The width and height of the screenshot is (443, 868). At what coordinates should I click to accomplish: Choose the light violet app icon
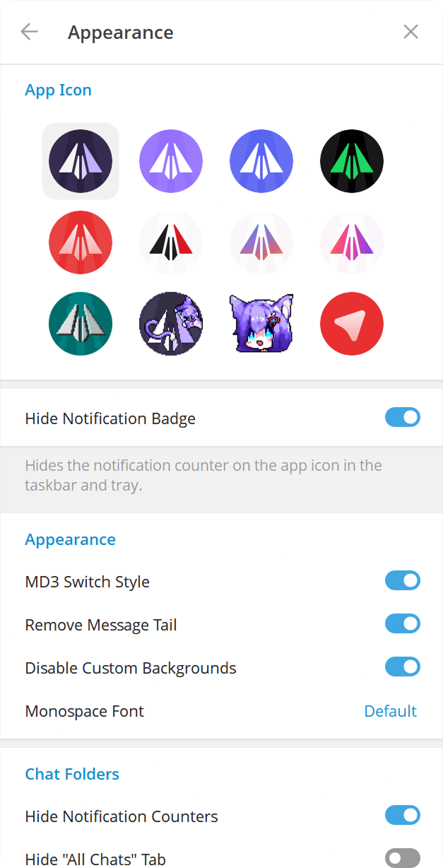tap(171, 161)
